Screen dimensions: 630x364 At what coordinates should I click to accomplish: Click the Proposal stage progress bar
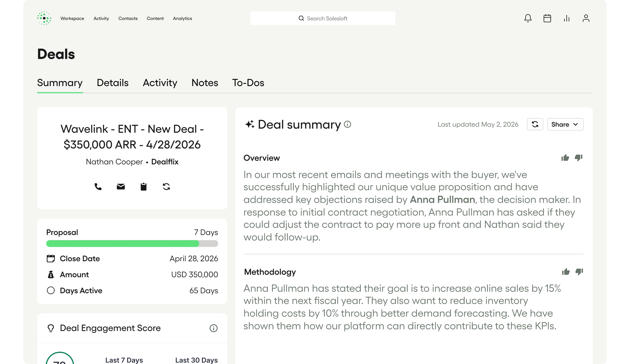click(x=132, y=244)
